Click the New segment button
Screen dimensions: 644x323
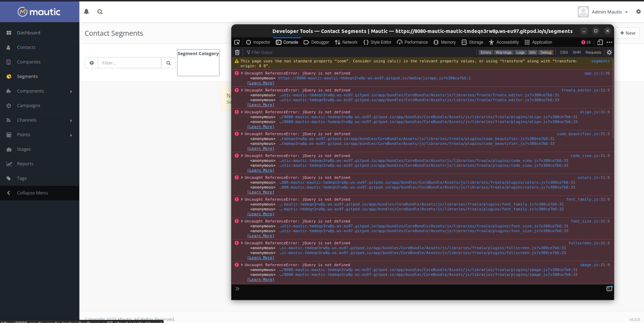(x=627, y=33)
